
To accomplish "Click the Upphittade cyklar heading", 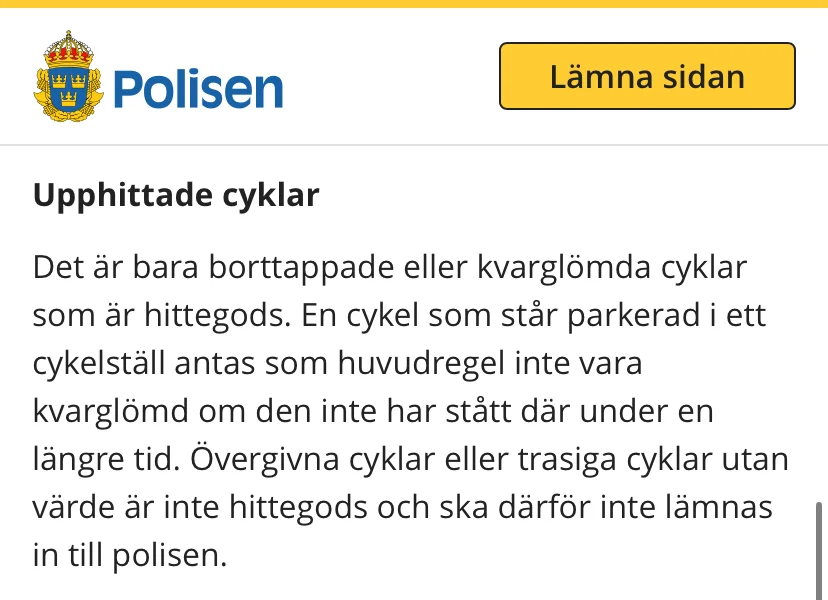I will (176, 195).
